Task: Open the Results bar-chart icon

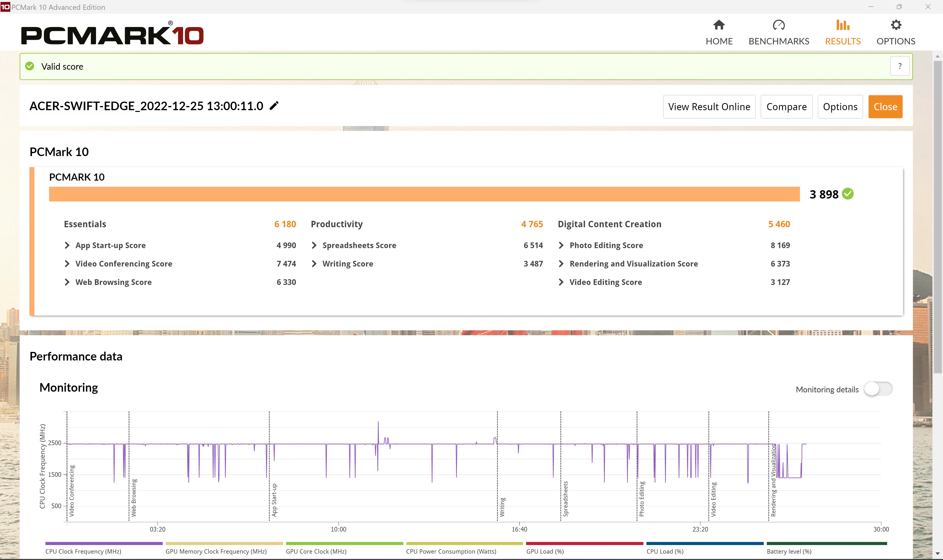Action: click(843, 25)
